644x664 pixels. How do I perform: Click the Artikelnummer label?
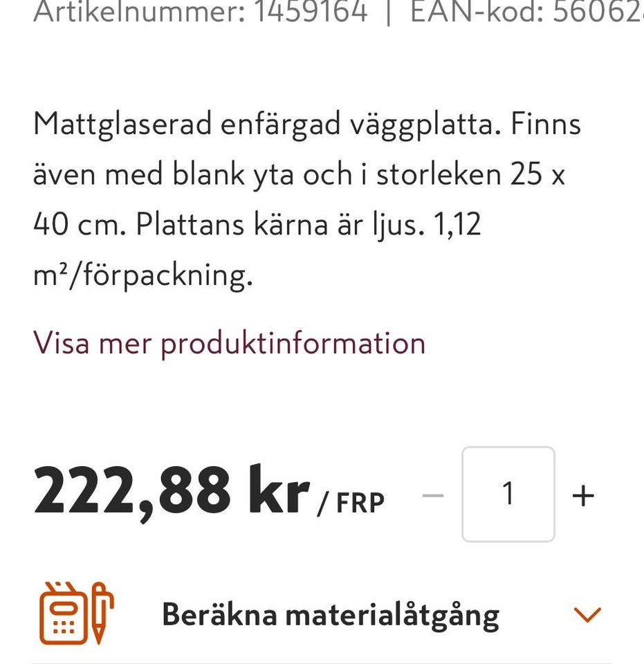[x=138, y=12]
